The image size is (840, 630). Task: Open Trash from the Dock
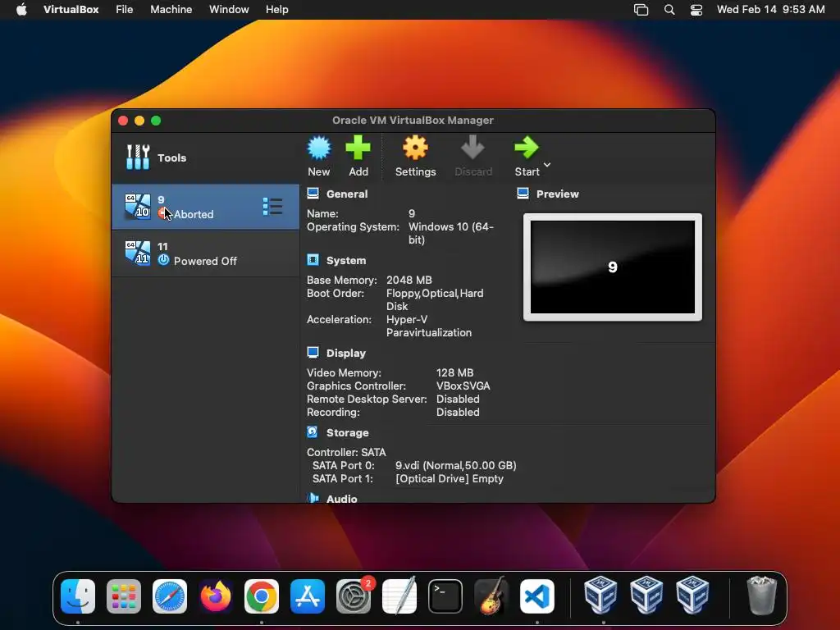pyautogui.click(x=761, y=596)
